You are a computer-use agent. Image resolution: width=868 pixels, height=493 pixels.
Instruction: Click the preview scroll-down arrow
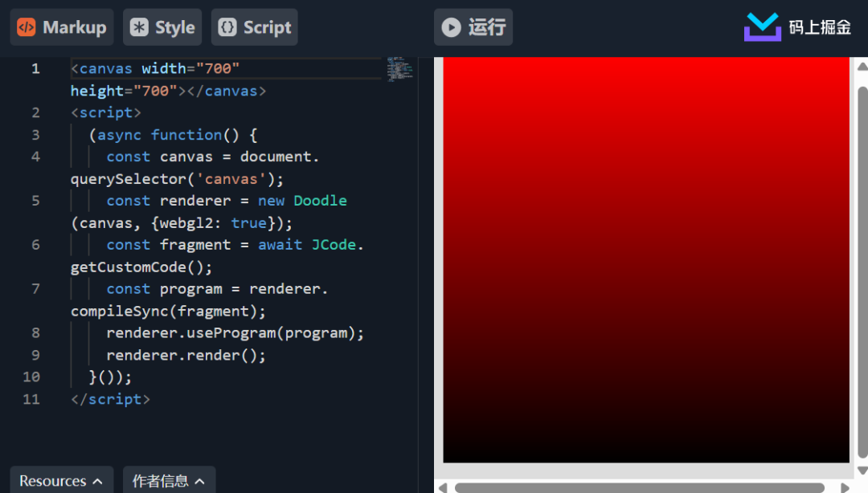tap(862, 471)
